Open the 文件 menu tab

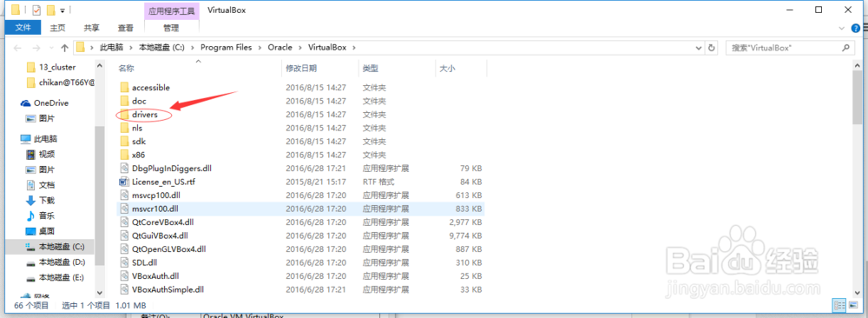pos(23,27)
